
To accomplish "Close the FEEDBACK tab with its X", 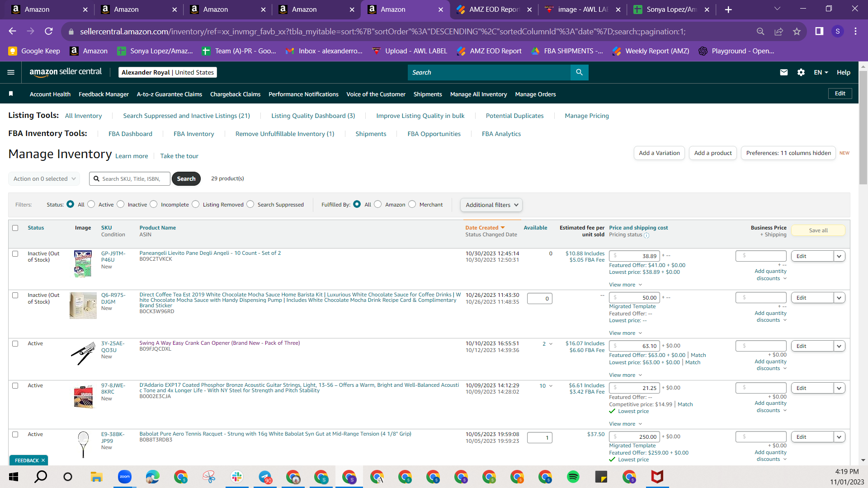I will click(43, 460).
